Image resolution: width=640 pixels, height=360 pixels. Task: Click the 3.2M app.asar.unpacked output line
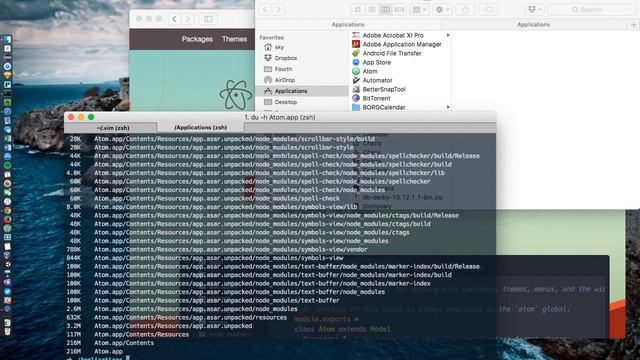[159, 326]
